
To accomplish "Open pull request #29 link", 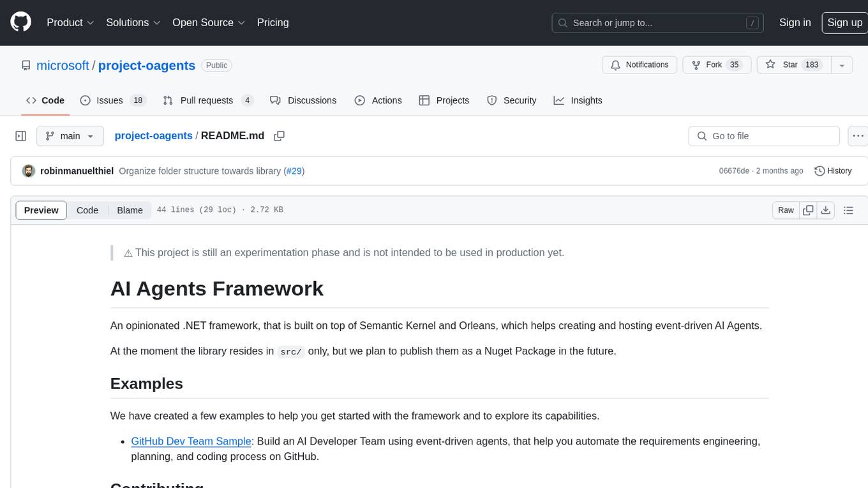I will (x=294, y=171).
